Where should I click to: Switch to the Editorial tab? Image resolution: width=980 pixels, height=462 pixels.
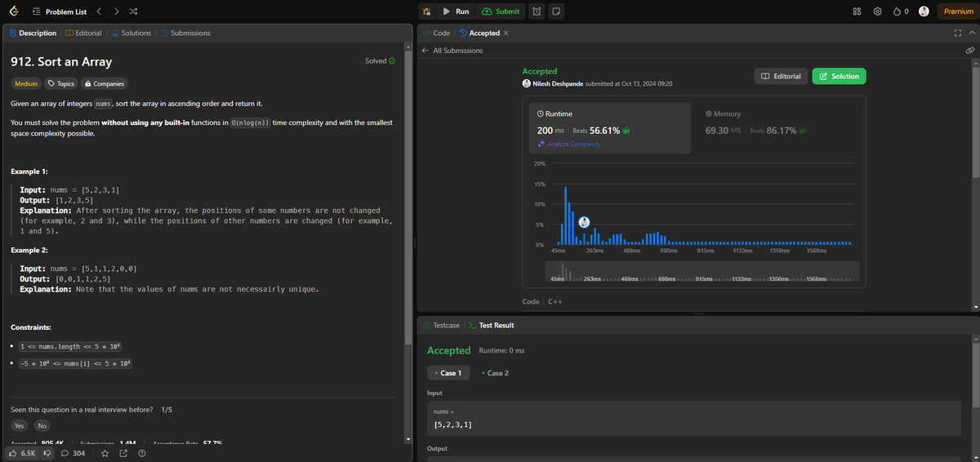click(83, 33)
